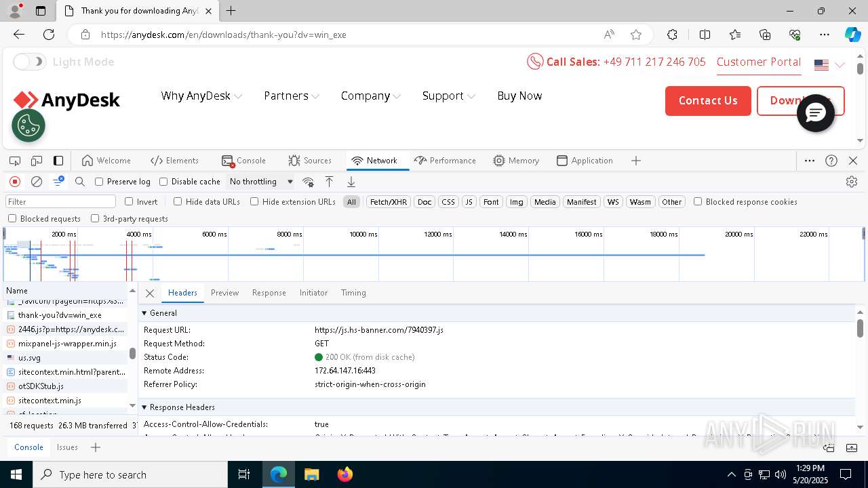
Task: Filter requests by Img type
Action: tap(517, 202)
